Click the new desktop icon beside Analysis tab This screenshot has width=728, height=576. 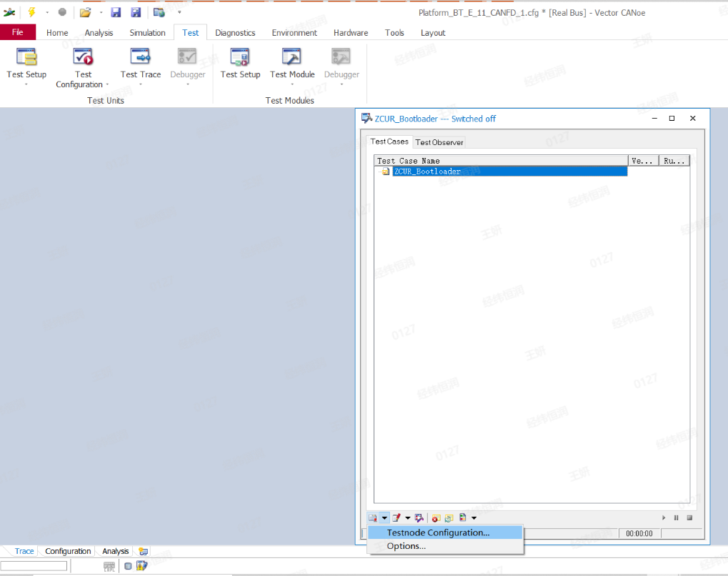click(144, 552)
